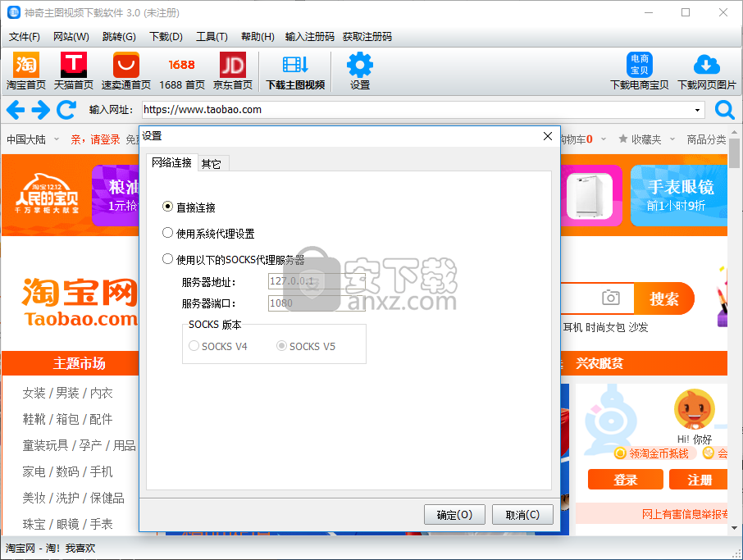Click 获取注册码 menu item
The height and width of the screenshot is (560, 743).
[x=367, y=36]
